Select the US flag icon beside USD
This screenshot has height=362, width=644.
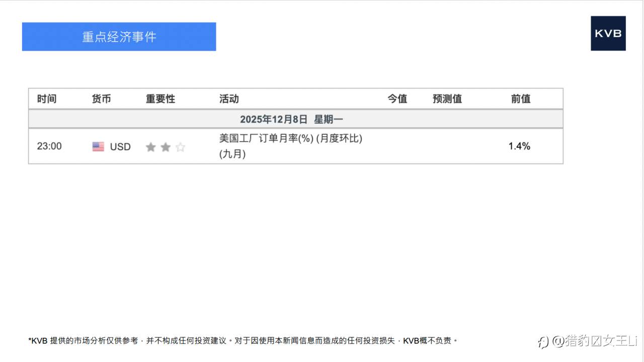[x=98, y=146]
